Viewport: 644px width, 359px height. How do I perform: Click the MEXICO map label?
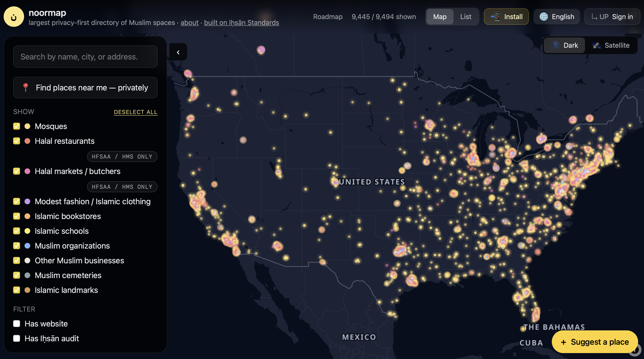click(359, 337)
